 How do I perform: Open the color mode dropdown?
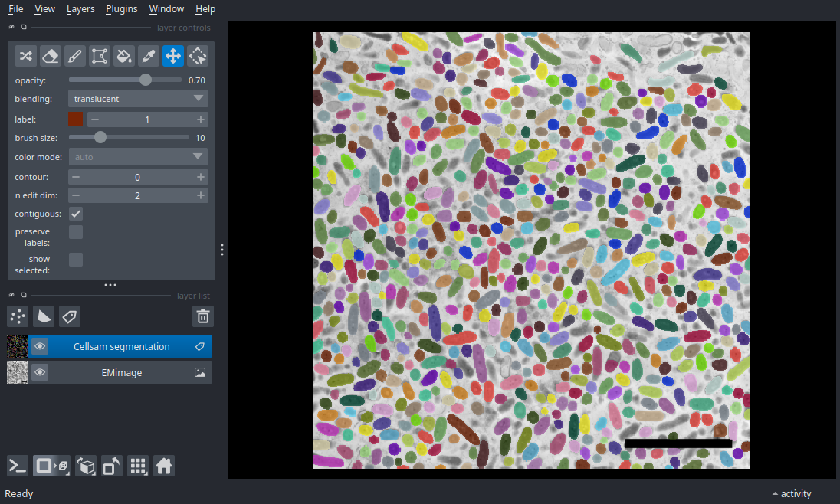138,156
